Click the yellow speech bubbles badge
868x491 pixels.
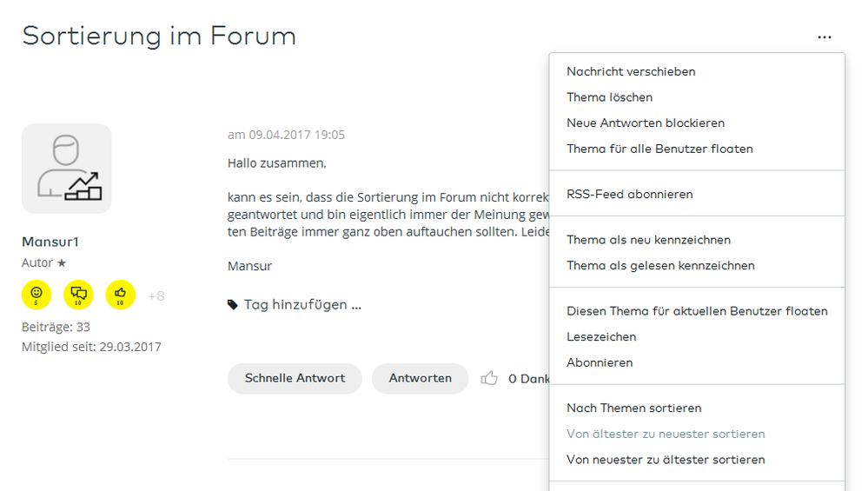pos(78,295)
